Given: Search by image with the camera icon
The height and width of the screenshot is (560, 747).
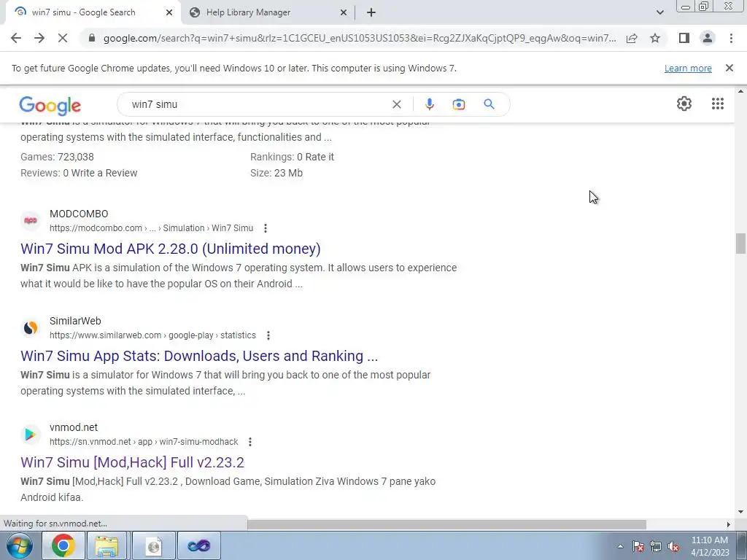Looking at the screenshot, I should point(458,104).
